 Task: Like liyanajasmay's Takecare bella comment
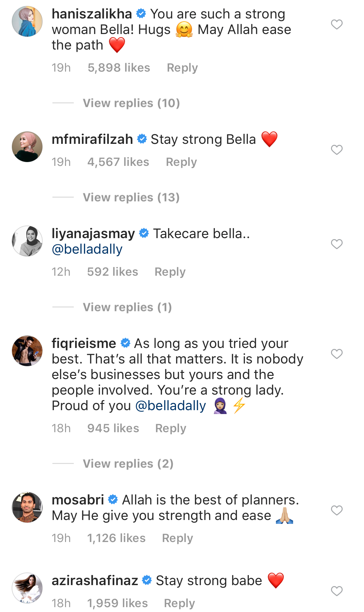(336, 244)
